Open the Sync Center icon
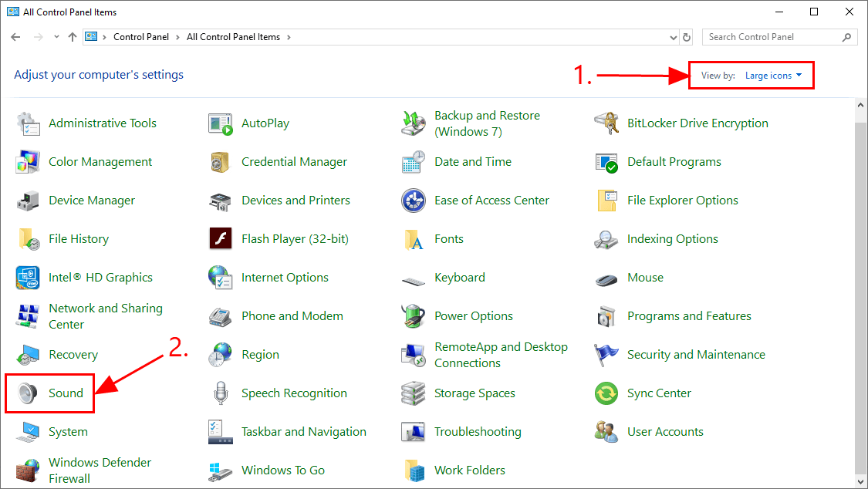868x489 pixels. point(606,393)
